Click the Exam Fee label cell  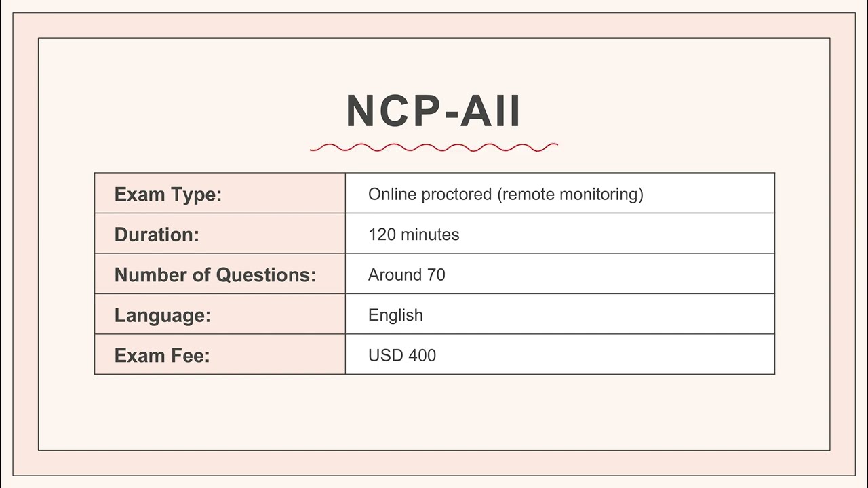[x=220, y=354]
